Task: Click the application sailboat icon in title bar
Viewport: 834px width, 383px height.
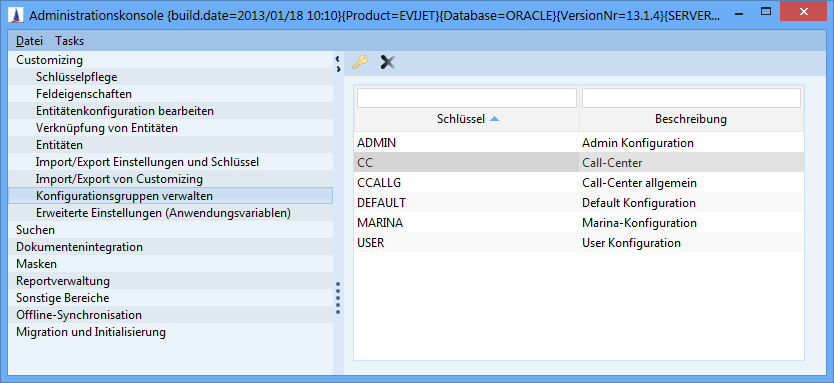Action: tap(16, 15)
